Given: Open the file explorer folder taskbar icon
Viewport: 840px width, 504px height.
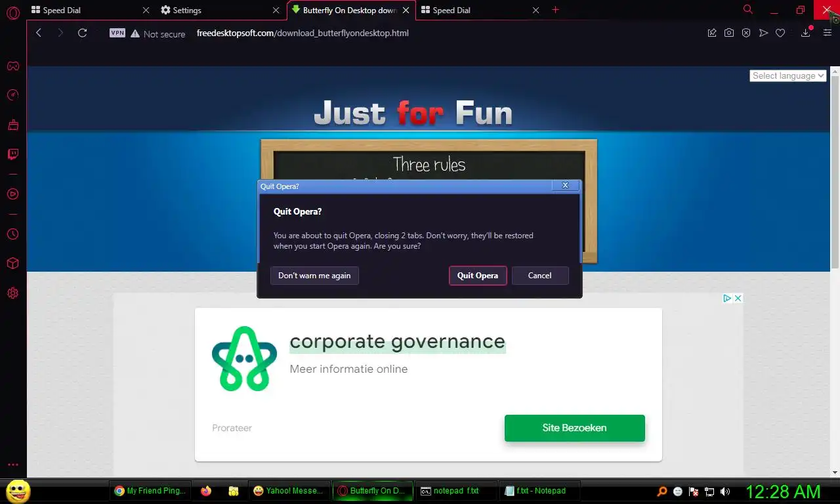Looking at the screenshot, I should click(x=233, y=491).
